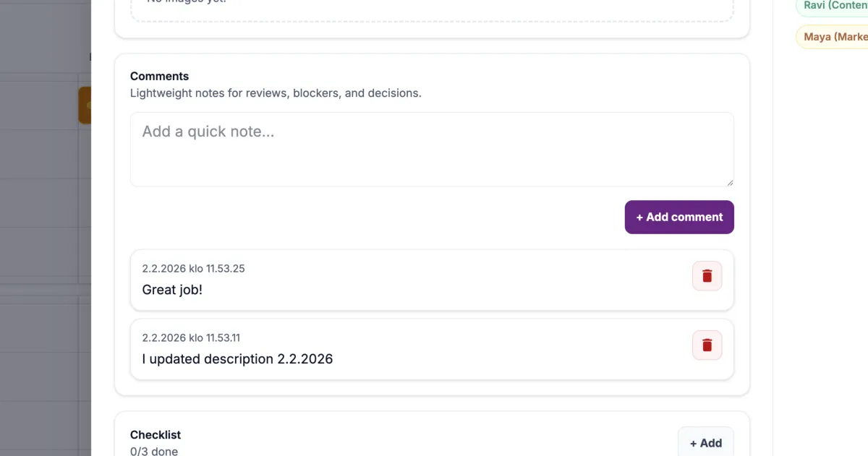Expand the Checklist section
Image resolution: width=868 pixels, height=456 pixels.
click(156, 434)
